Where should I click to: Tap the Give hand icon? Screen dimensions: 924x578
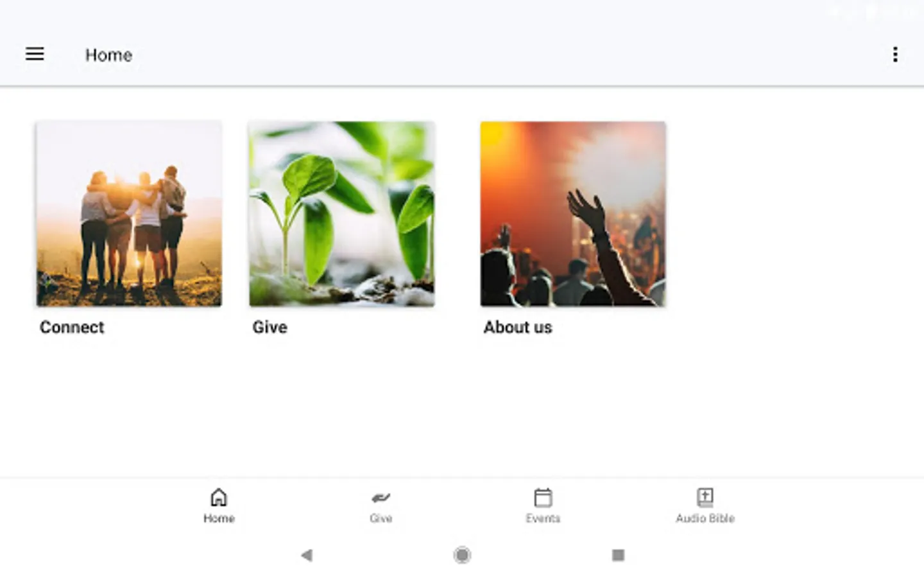coord(381,498)
